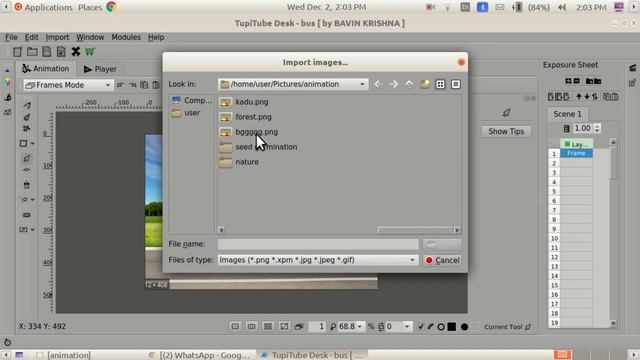Select the rectangle shape tool
The height and width of the screenshot is (360, 640).
click(x=24, y=144)
